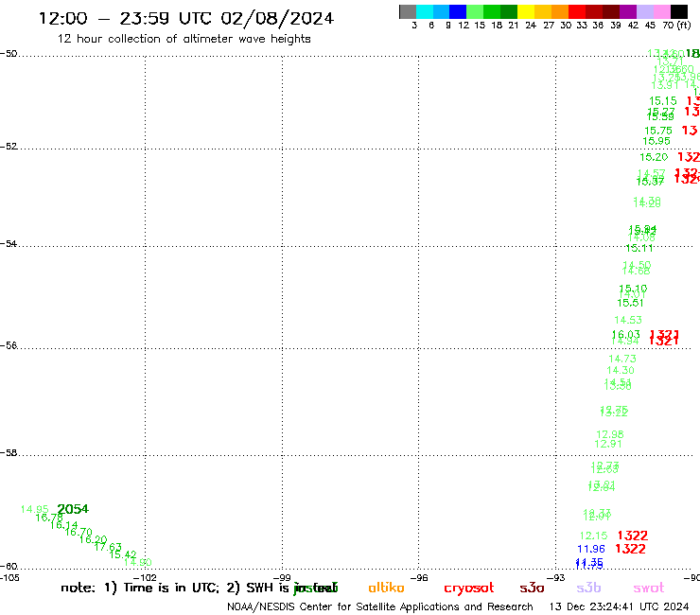The image size is (700, 615).
Task: Click the wave height value '15.95'
Action: coord(656,141)
